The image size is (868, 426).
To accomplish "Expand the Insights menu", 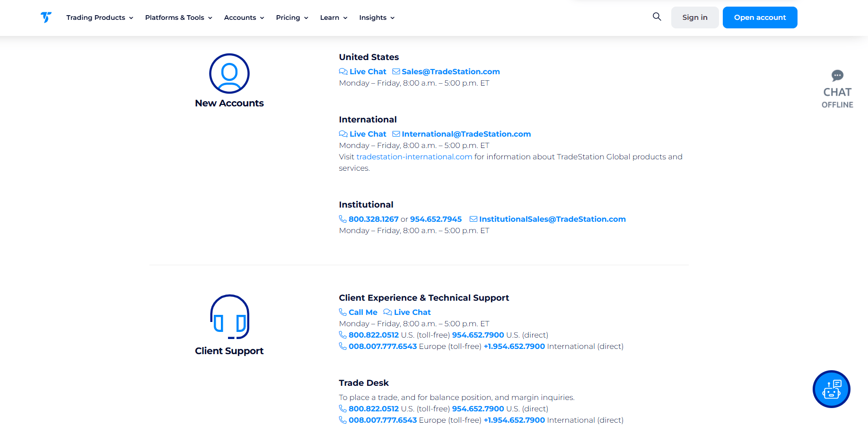I will point(377,17).
